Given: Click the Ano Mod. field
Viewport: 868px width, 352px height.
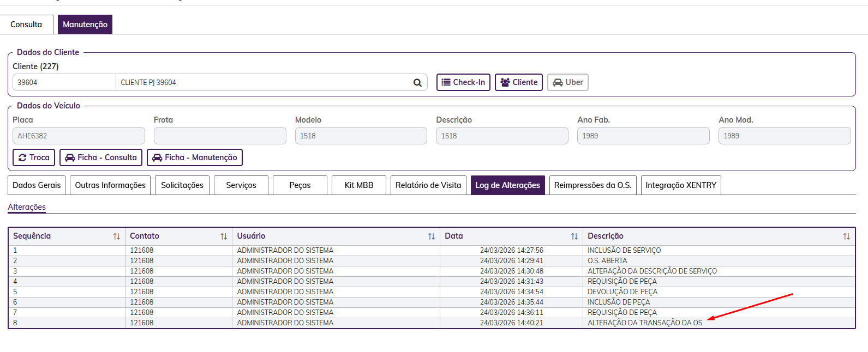Looking at the screenshot, I should click(x=785, y=136).
